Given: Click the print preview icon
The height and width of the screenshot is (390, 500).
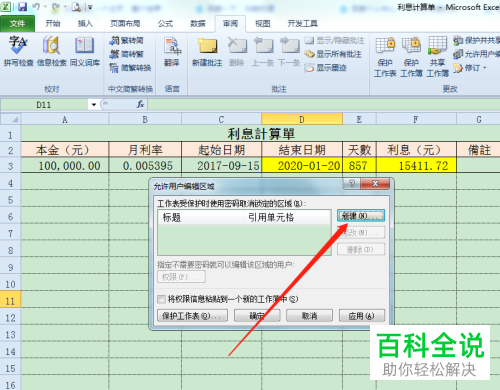Looking at the screenshot, I should pyautogui.click(x=76, y=7).
